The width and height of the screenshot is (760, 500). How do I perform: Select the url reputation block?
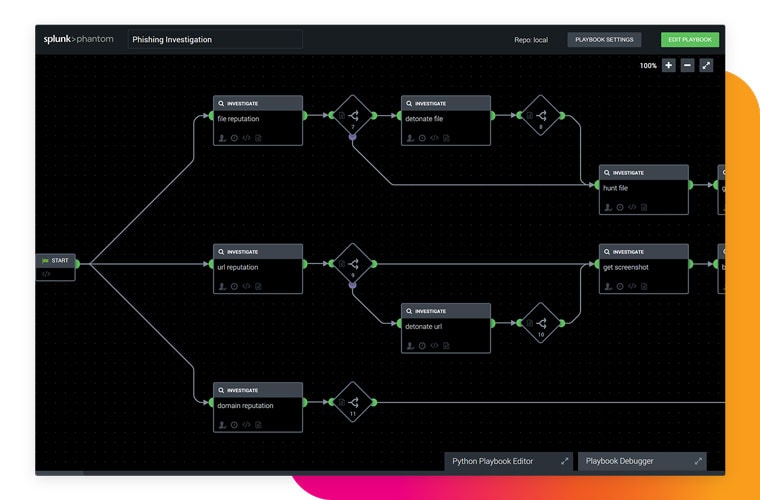[258, 268]
